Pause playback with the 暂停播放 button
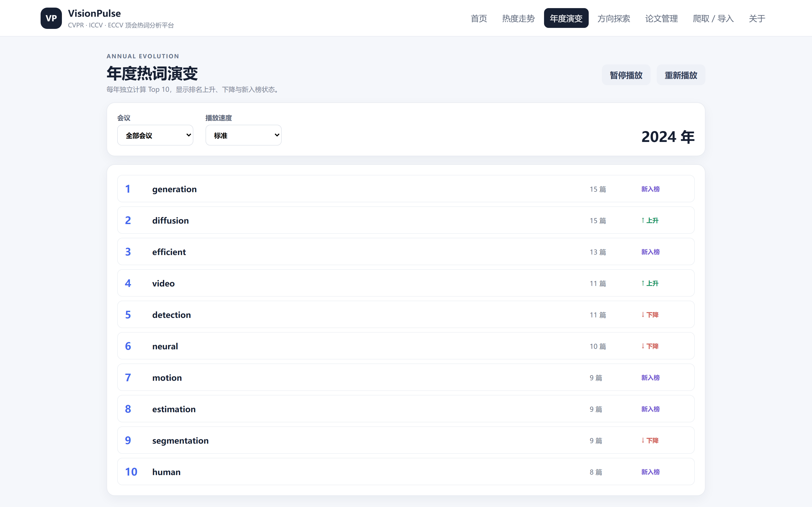Viewport: 812px width, 507px height. [626, 75]
